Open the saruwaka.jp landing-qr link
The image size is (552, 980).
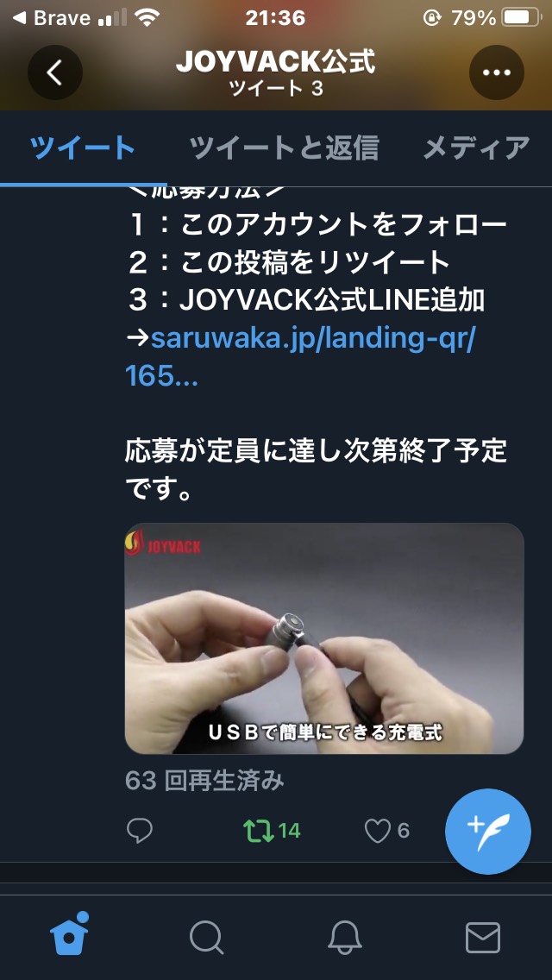pos(300,357)
